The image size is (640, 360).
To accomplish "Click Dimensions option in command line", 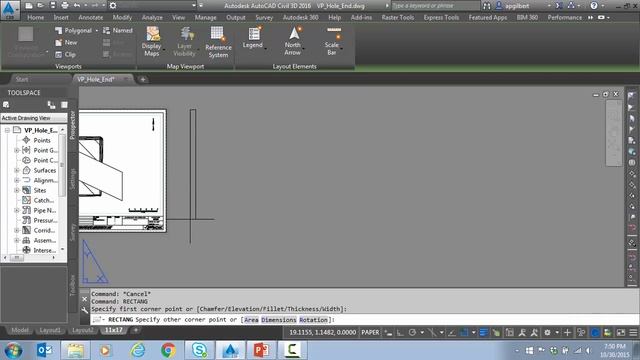I will tap(279, 320).
